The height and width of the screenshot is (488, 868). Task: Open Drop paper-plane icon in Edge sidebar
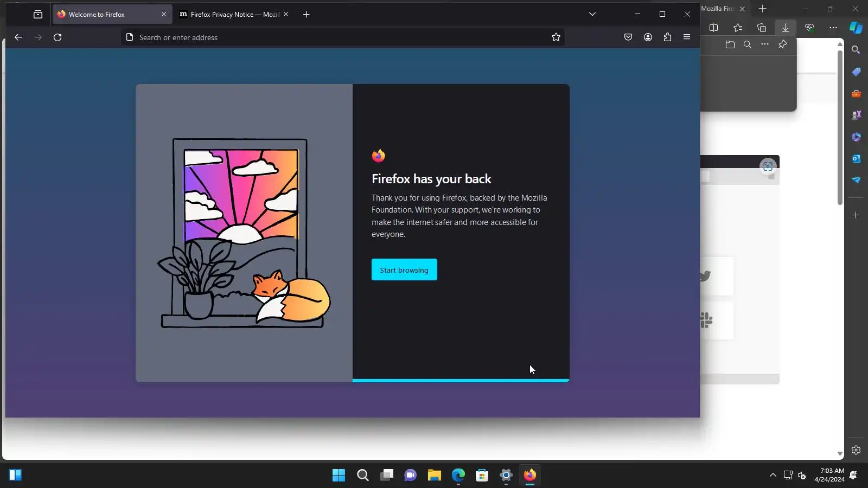tap(856, 180)
